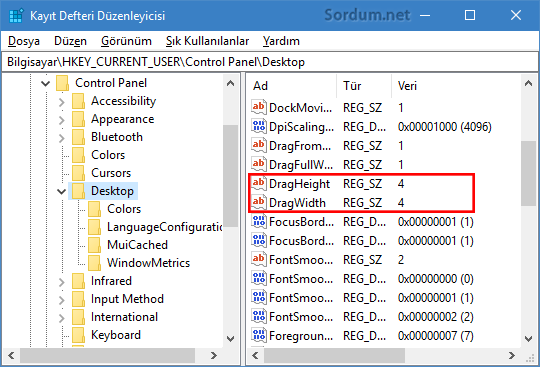Select the DragWidth value name
The image size is (540, 367).
[297, 203]
